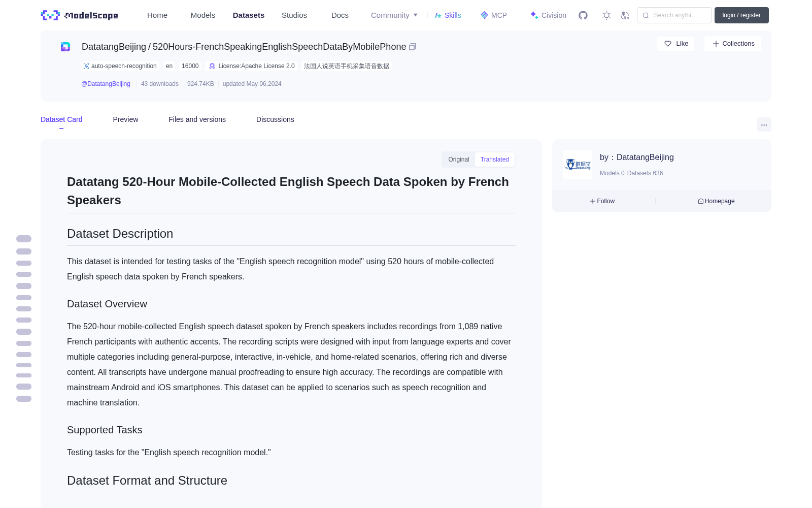Screen dimensions: 812x508
Task: Click the 'en' language tag
Action: [x=169, y=66]
